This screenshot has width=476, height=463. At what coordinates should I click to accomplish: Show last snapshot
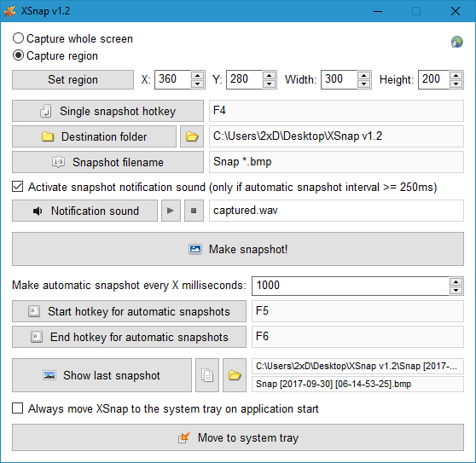click(102, 375)
